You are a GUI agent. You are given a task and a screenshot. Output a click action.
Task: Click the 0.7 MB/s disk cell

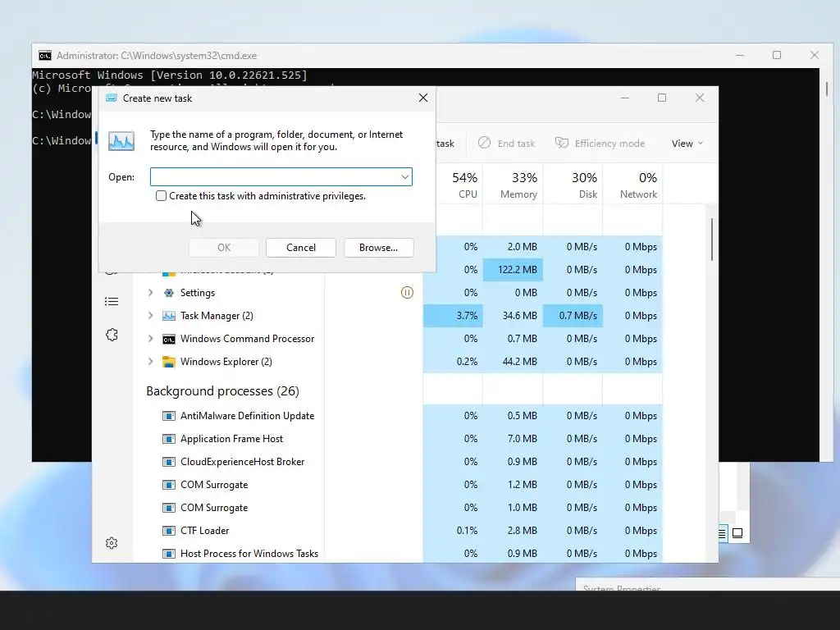[573, 316]
